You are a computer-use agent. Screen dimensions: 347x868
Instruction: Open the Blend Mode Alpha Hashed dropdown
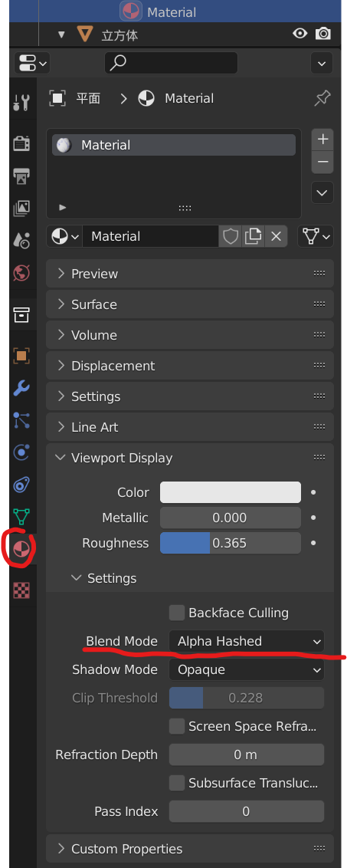point(247,641)
